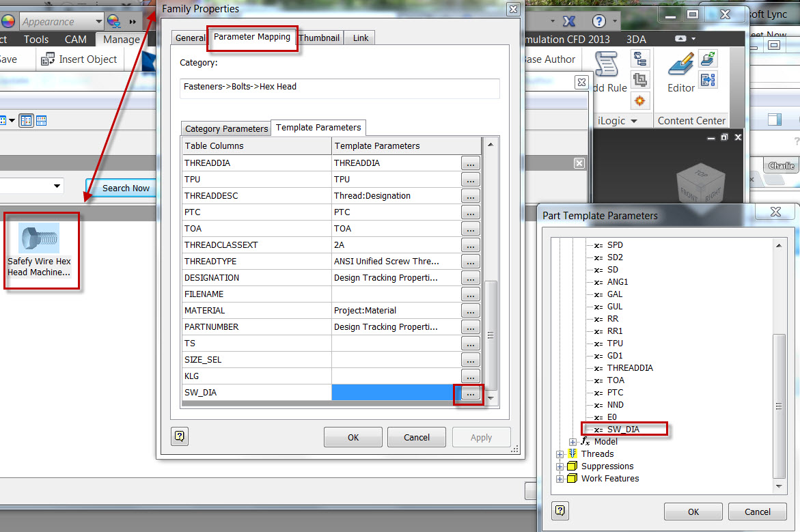The height and width of the screenshot is (532, 800).
Task: Switch to the Category Parameters tab
Action: [x=225, y=128]
